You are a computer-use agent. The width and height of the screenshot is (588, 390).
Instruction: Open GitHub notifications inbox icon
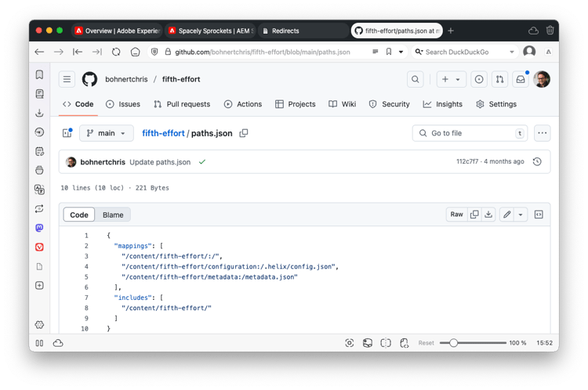coord(520,79)
